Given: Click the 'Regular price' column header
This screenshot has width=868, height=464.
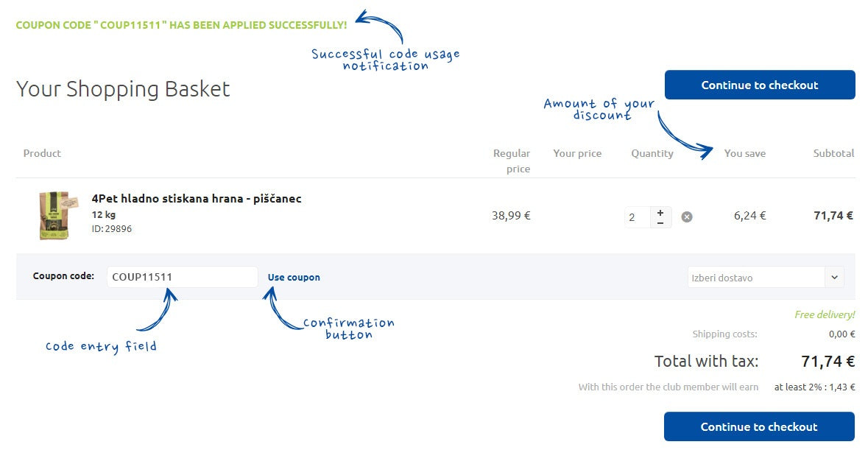Looking at the screenshot, I should click(x=512, y=161).
